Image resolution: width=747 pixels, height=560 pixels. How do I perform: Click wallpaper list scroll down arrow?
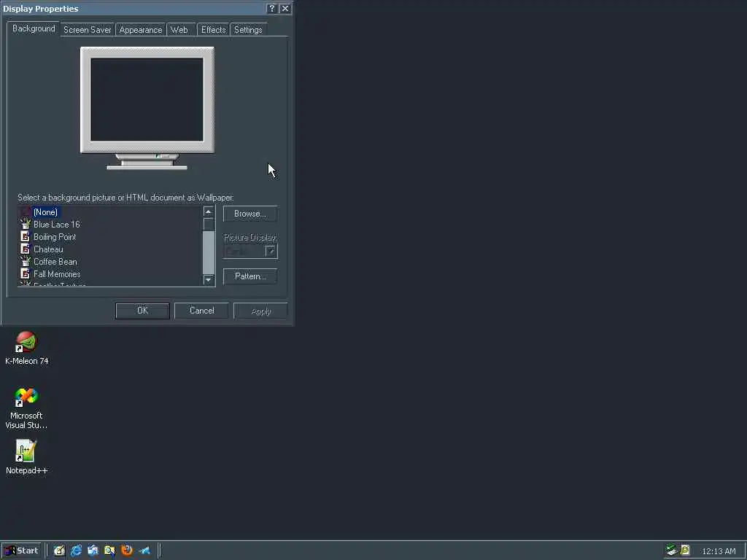tap(208, 279)
